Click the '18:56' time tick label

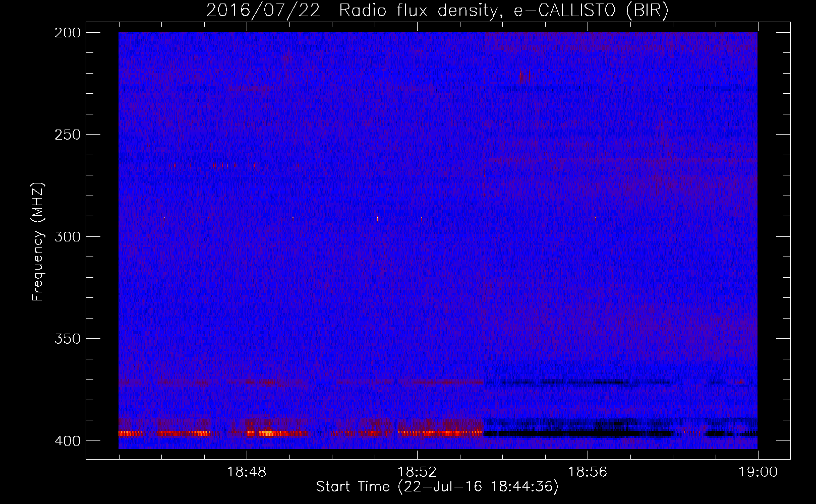[x=588, y=472]
